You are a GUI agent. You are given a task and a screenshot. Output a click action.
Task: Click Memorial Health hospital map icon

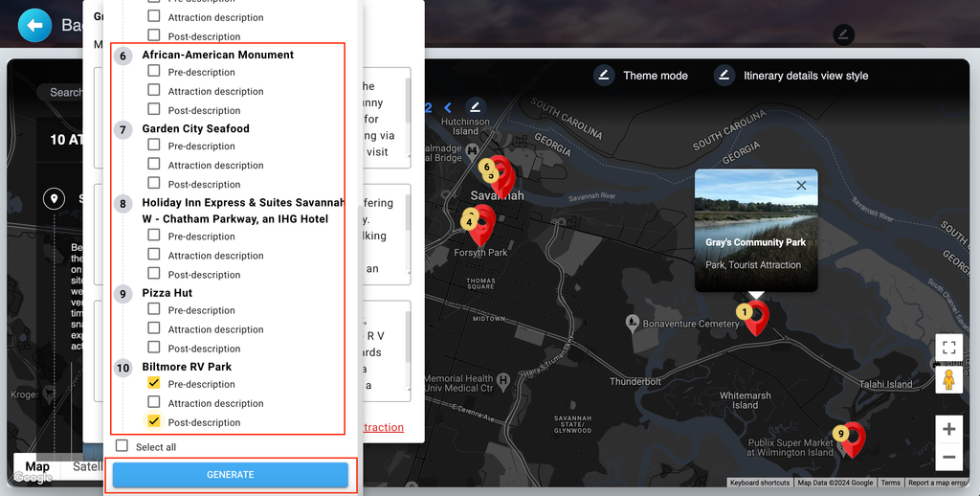point(503,379)
